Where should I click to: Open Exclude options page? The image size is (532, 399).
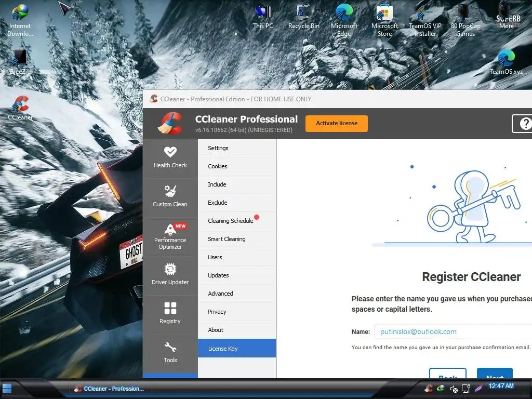tap(237, 203)
